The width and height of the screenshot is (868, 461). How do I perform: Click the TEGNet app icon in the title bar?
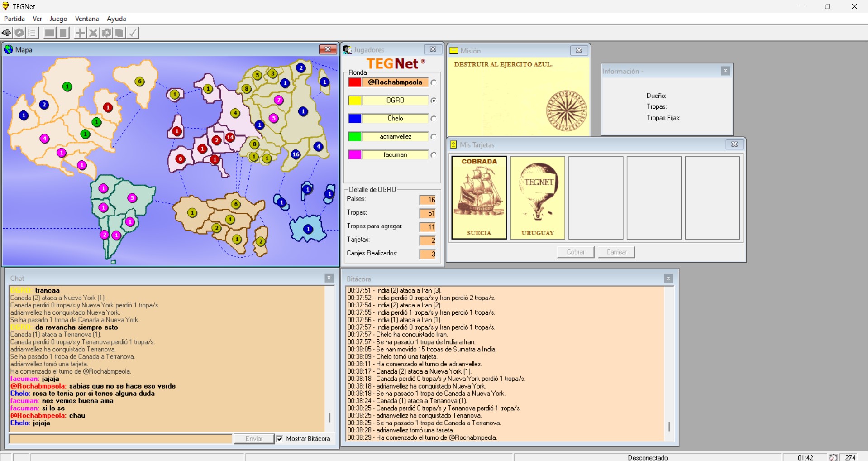coord(6,6)
